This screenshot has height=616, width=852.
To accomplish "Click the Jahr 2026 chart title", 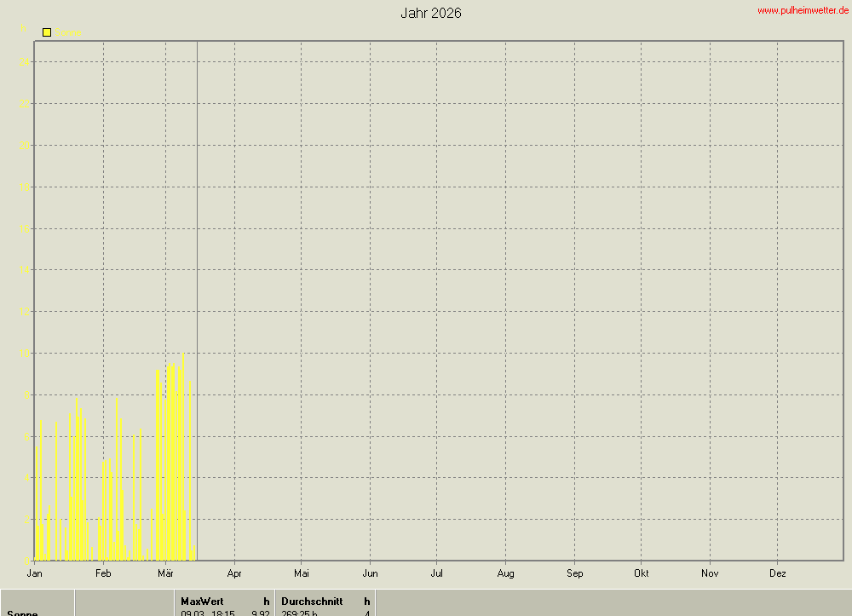I will pyautogui.click(x=431, y=14).
